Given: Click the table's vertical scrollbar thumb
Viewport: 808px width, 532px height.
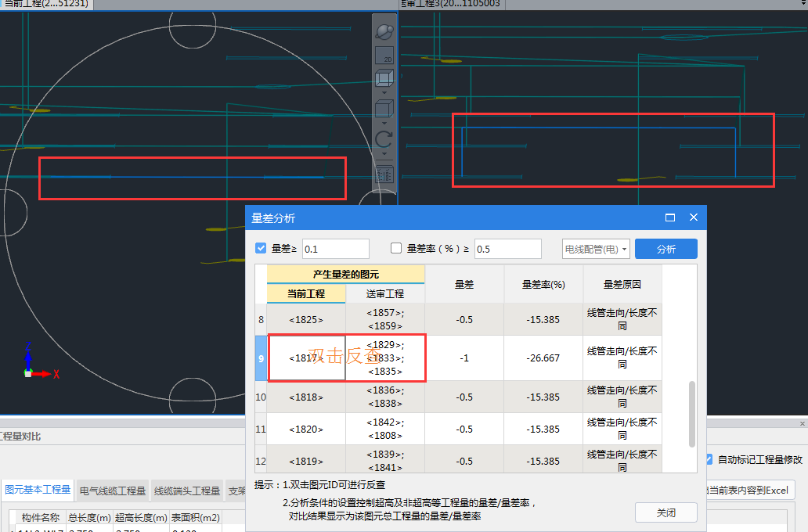Looking at the screenshot, I should tap(691, 413).
